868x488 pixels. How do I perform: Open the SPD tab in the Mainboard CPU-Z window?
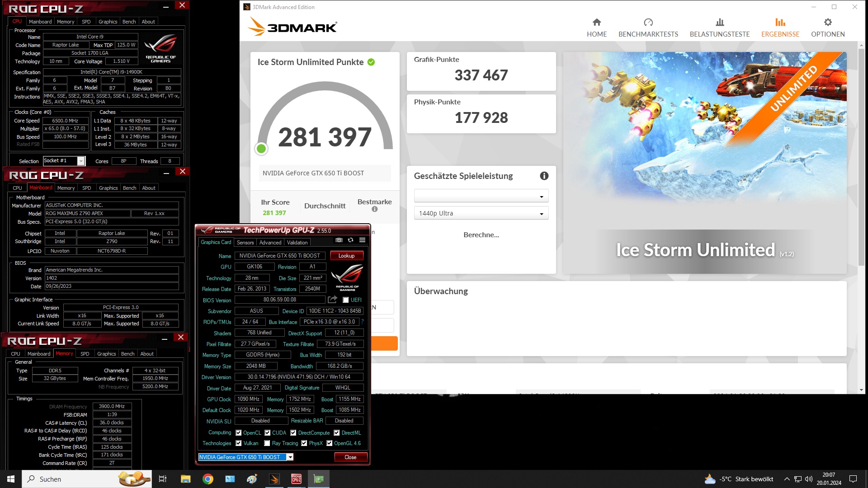87,188
